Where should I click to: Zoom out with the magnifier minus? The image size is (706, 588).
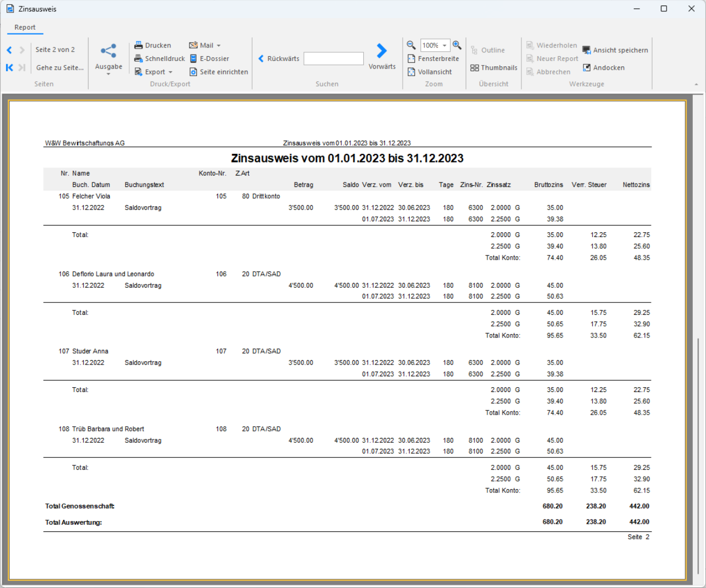click(x=411, y=45)
